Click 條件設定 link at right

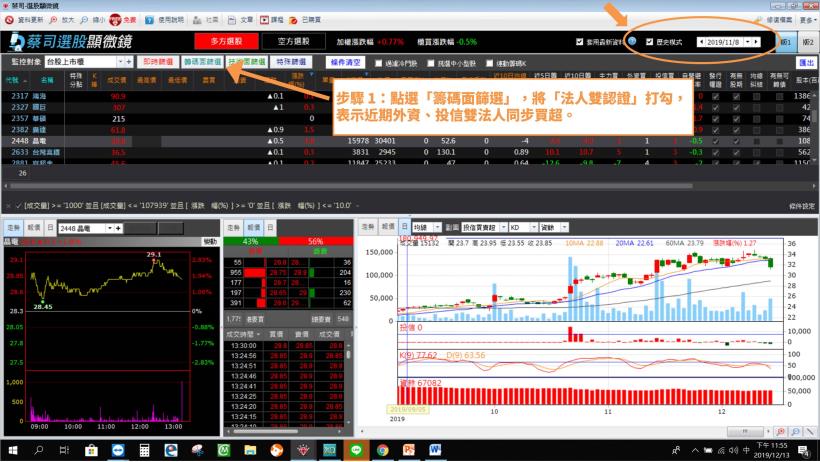[x=802, y=206]
